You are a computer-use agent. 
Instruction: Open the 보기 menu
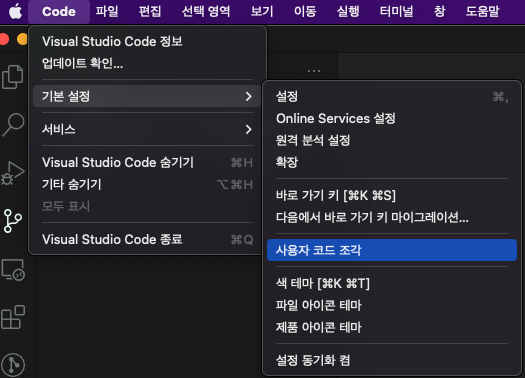[x=262, y=12]
